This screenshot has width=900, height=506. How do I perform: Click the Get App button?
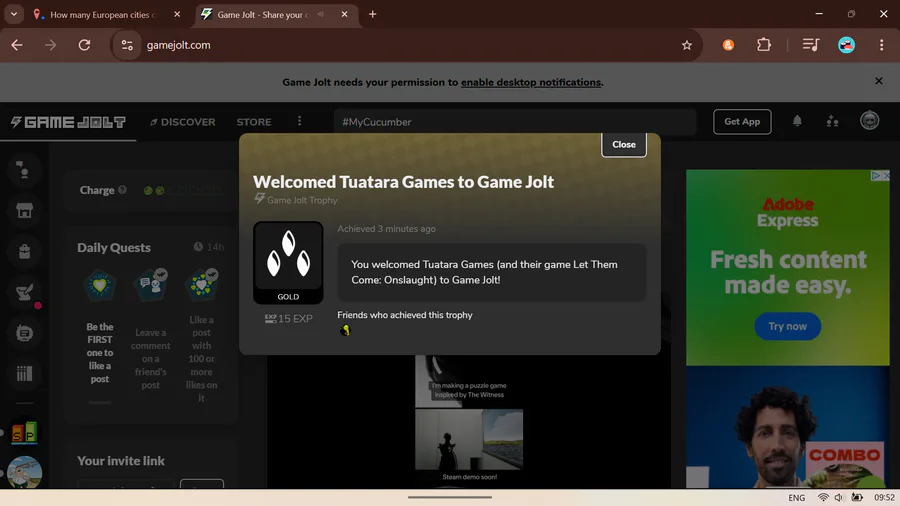coord(742,122)
